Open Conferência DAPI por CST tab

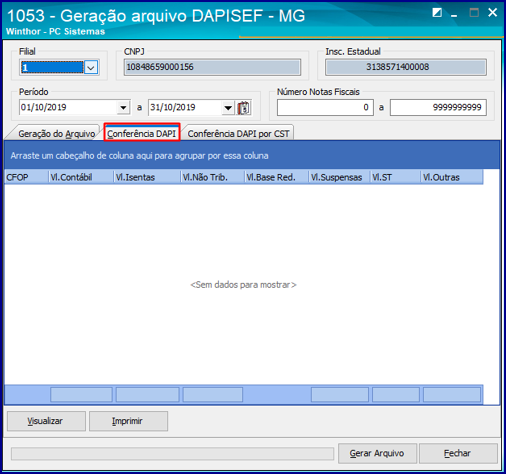238,134
